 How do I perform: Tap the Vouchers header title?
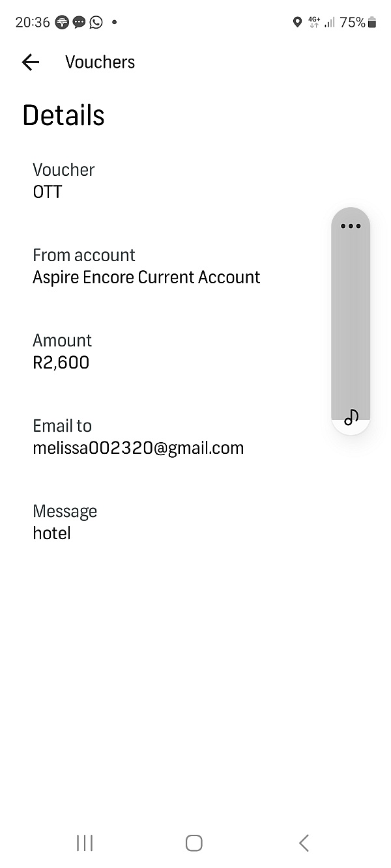pos(100,62)
